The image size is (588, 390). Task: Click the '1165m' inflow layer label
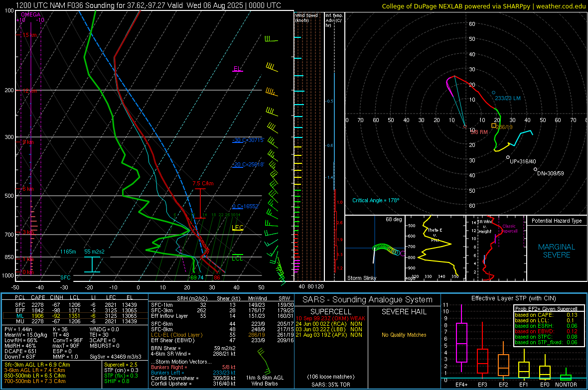68,251
